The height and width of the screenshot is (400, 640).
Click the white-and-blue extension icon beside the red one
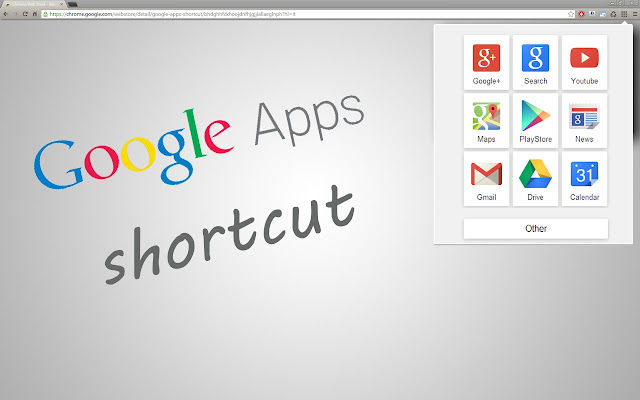point(592,14)
